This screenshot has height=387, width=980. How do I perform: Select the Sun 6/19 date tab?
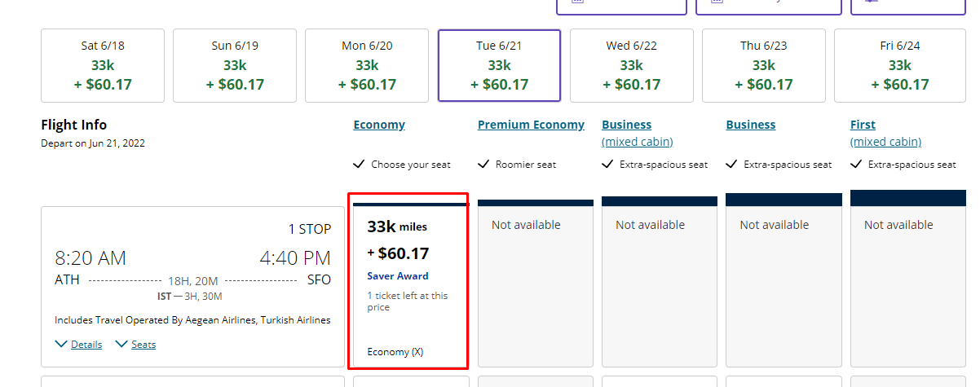(235, 65)
